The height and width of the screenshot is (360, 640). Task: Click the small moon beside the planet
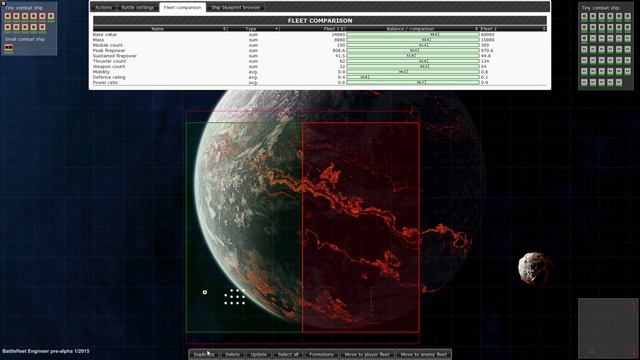[535, 268]
